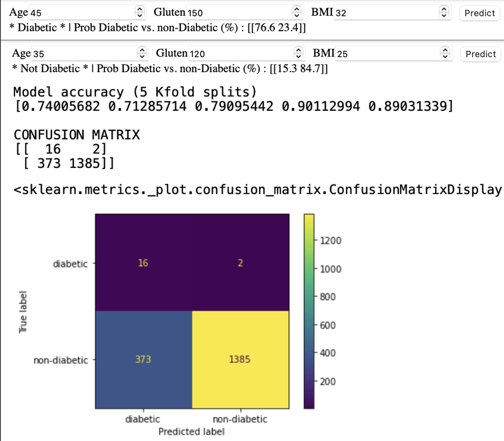The height and width of the screenshot is (441, 504).
Task: Focus the BMI field containing 32
Action: 392,13
